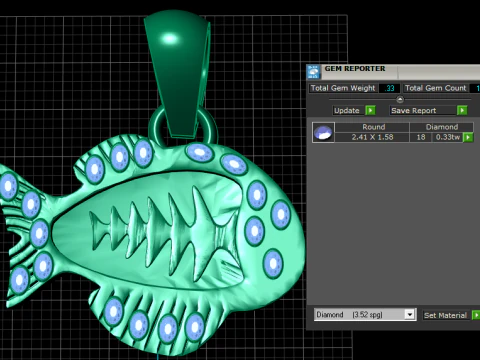Click the green arrow next to Save Report
Screen dimensions: 480x360
pos(462,110)
